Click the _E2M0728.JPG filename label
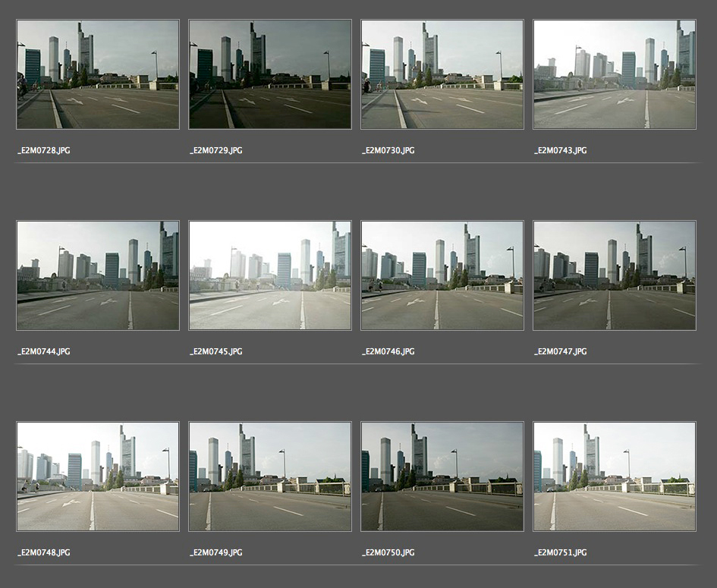 point(43,151)
